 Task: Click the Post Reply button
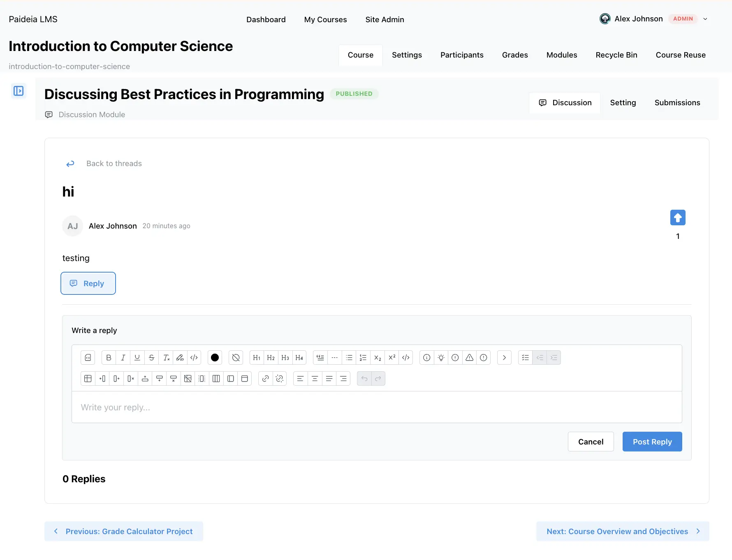[x=652, y=442]
